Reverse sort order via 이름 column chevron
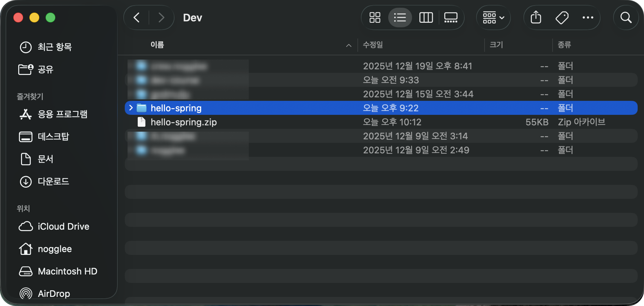This screenshot has width=644, height=306. tap(348, 45)
